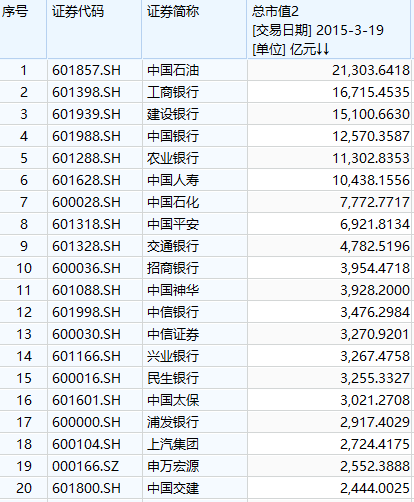Select the 中国人寿 name cell

click(x=195, y=180)
